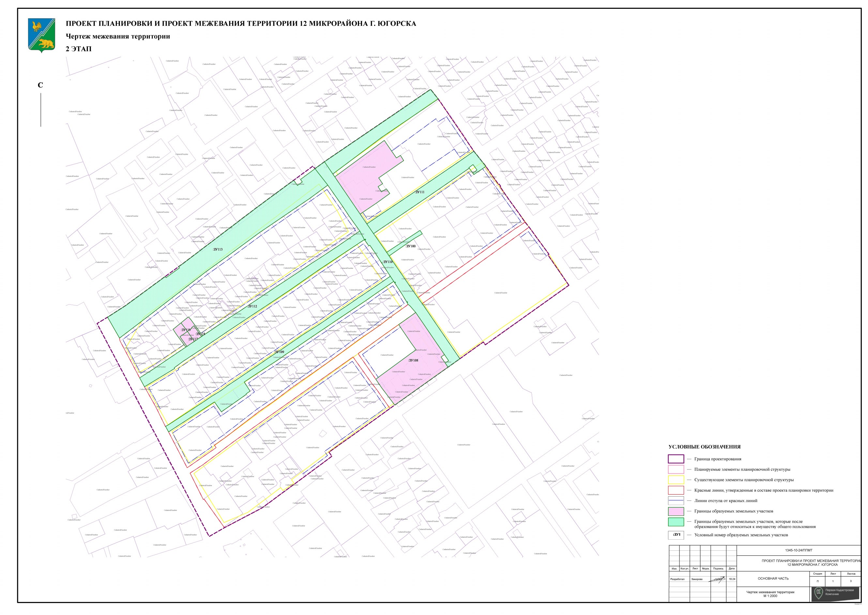Viewport: 868px width, 615px height.
Task: Click the :ЗУ109 parcel label
Action: tap(279, 352)
